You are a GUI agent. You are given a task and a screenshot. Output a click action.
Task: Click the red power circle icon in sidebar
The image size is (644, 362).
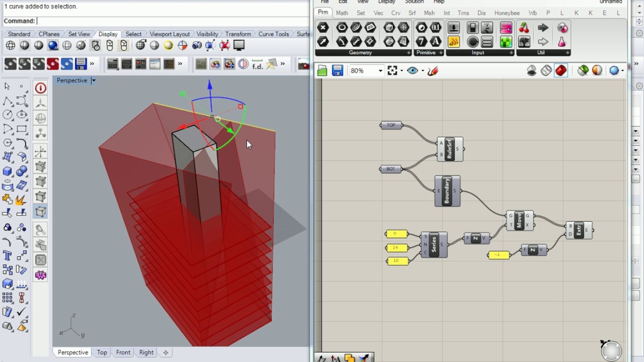point(41,88)
